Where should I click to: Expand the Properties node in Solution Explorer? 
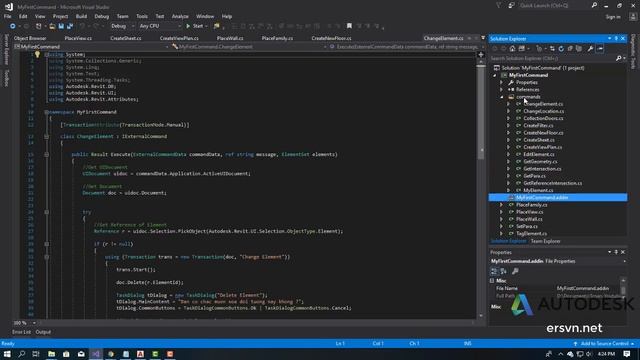click(502, 82)
